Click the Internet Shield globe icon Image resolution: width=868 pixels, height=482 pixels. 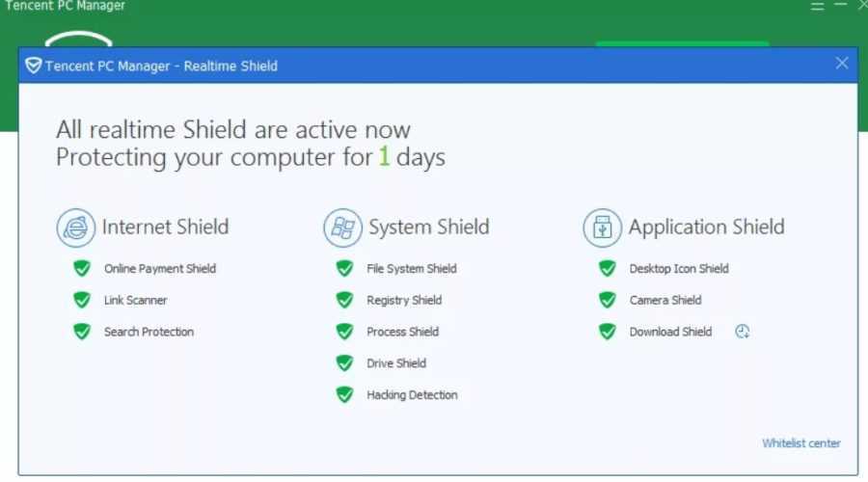click(x=75, y=228)
